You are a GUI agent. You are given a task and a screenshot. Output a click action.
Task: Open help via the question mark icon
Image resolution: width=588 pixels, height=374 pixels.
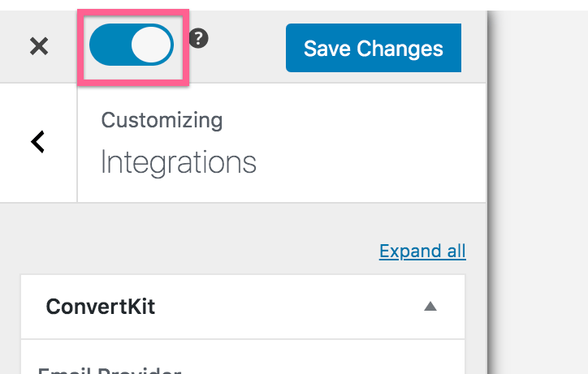point(198,38)
